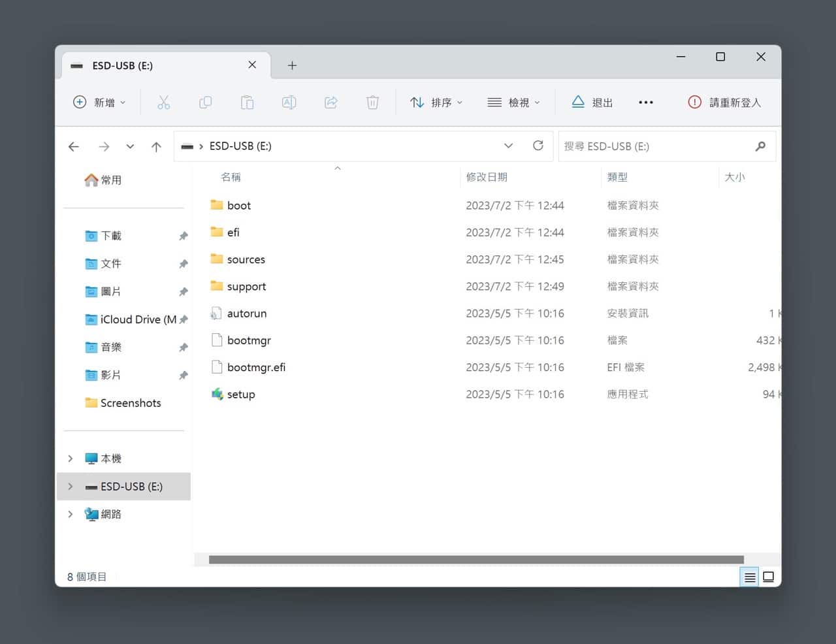836x644 pixels.
Task: Select the boot folder icon
Action: pyautogui.click(x=217, y=205)
